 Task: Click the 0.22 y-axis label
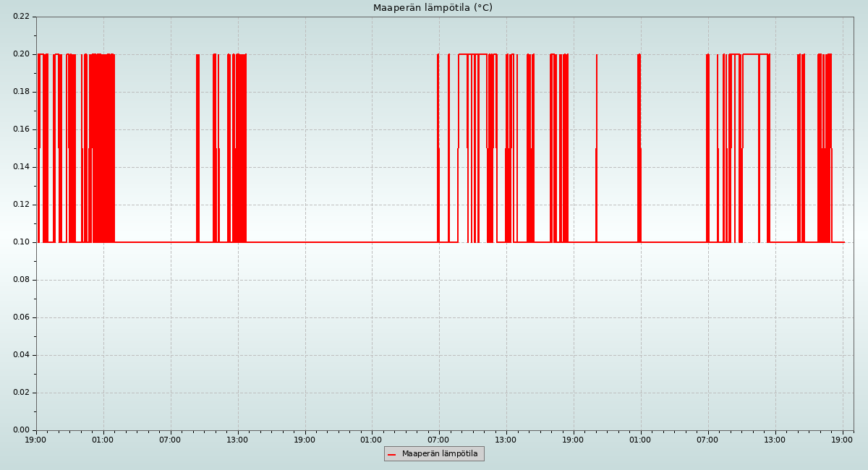21,17
